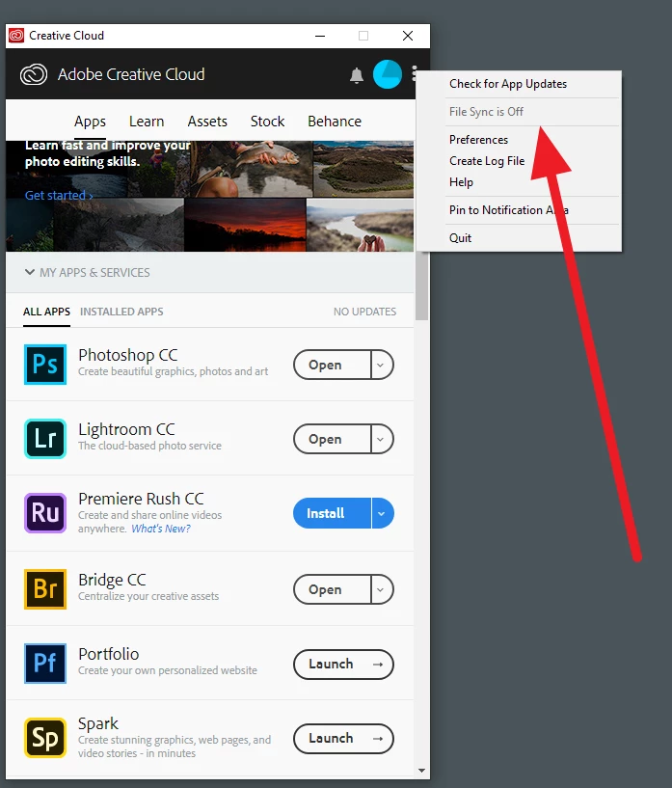Select the Installed Apps sub-tab
The height and width of the screenshot is (788, 672).
click(121, 312)
